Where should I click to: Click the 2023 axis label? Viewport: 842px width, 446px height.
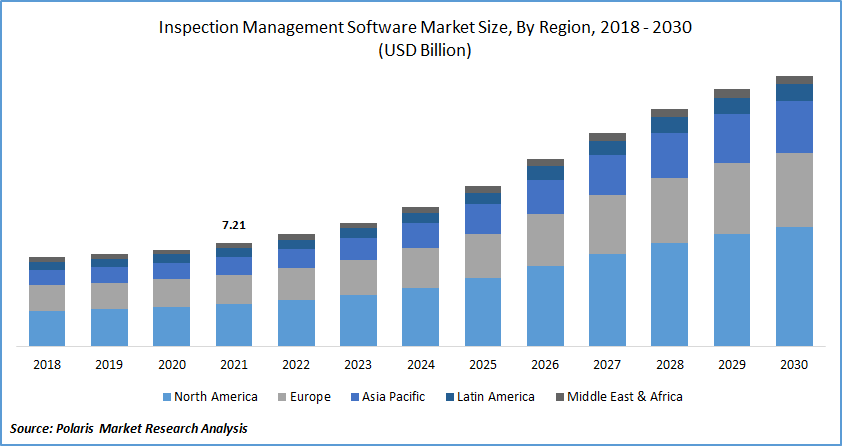click(358, 365)
